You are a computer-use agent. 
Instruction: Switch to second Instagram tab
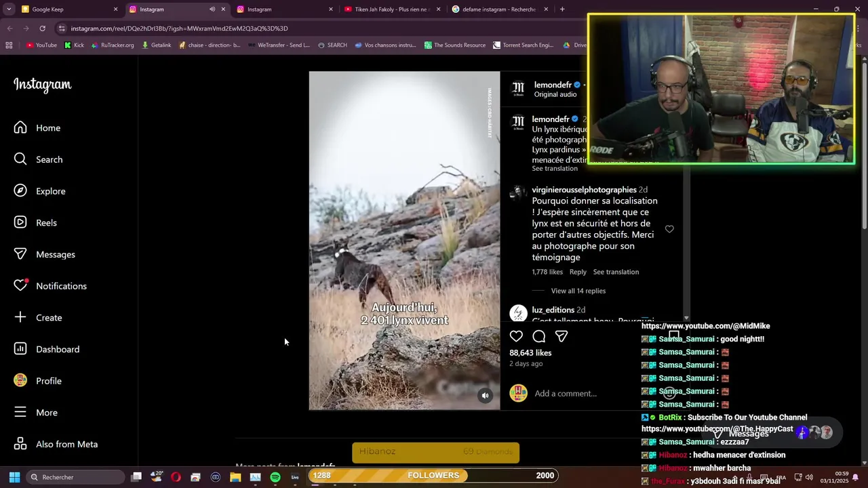[285, 9]
